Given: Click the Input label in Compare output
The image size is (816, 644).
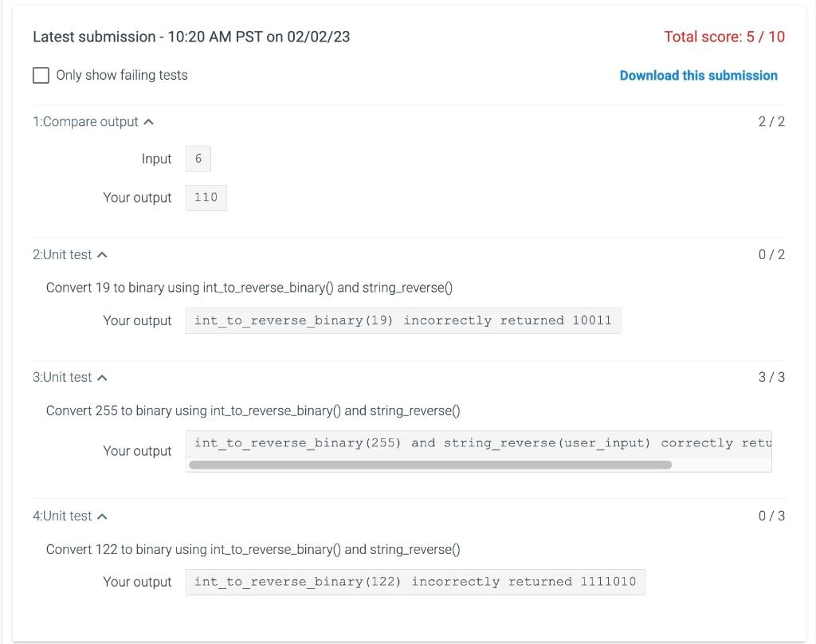Looking at the screenshot, I should (157, 159).
